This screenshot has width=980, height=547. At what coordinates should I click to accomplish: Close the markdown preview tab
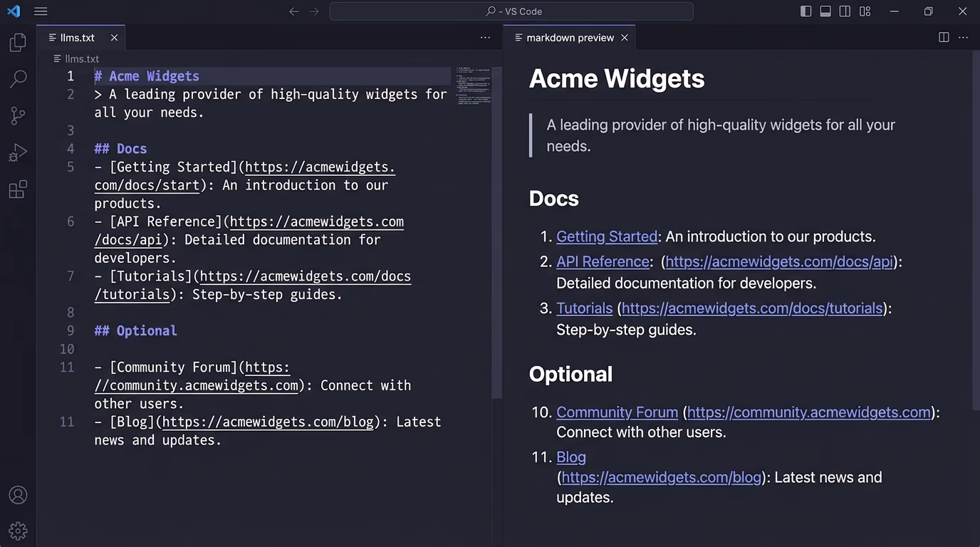(625, 38)
